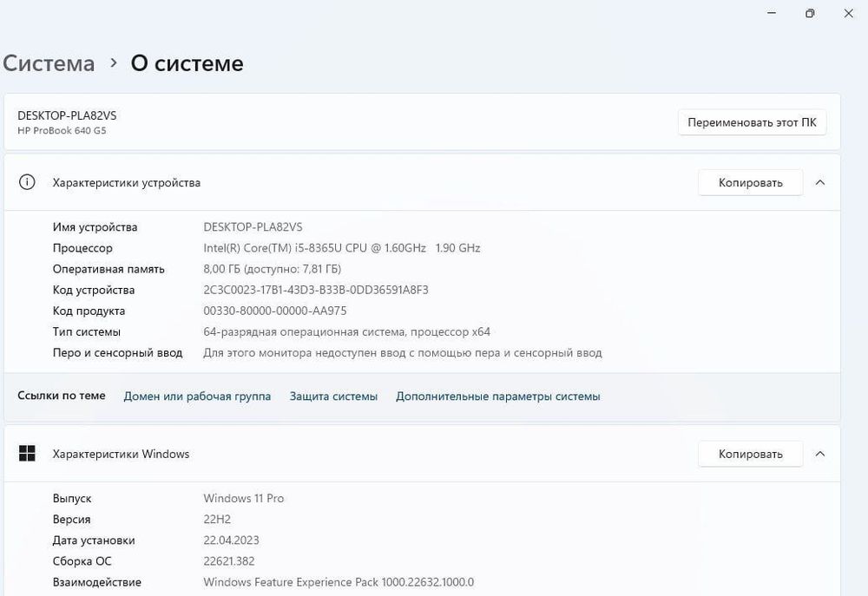Click the info icon beside Характеристики устройства
The image size is (868, 596).
(x=27, y=182)
